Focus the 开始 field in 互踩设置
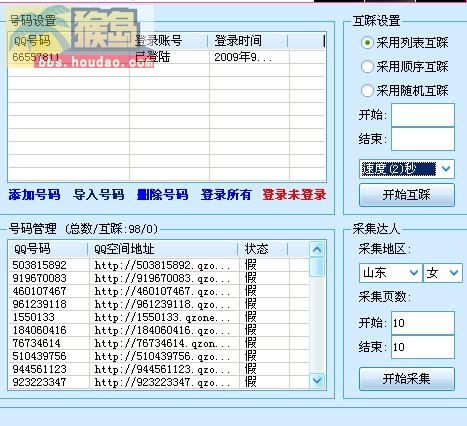The image size is (467, 426). click(423, 115)
